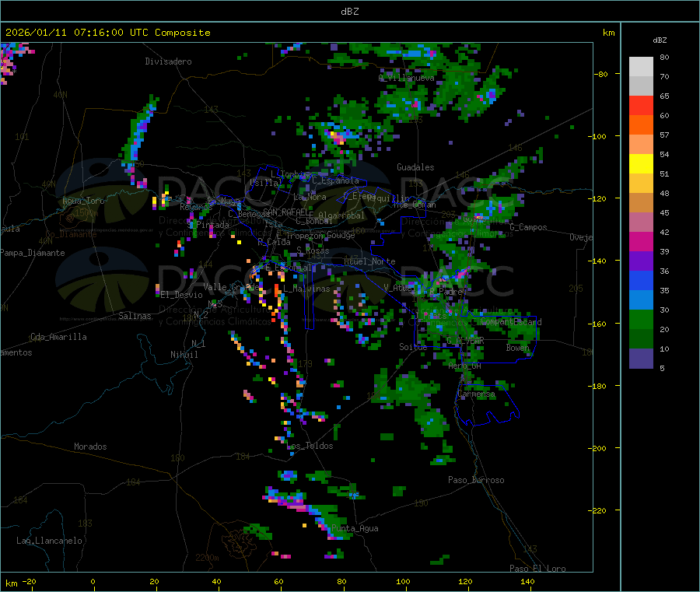Click the -220 km vertical axis tick

pos(597,511)
